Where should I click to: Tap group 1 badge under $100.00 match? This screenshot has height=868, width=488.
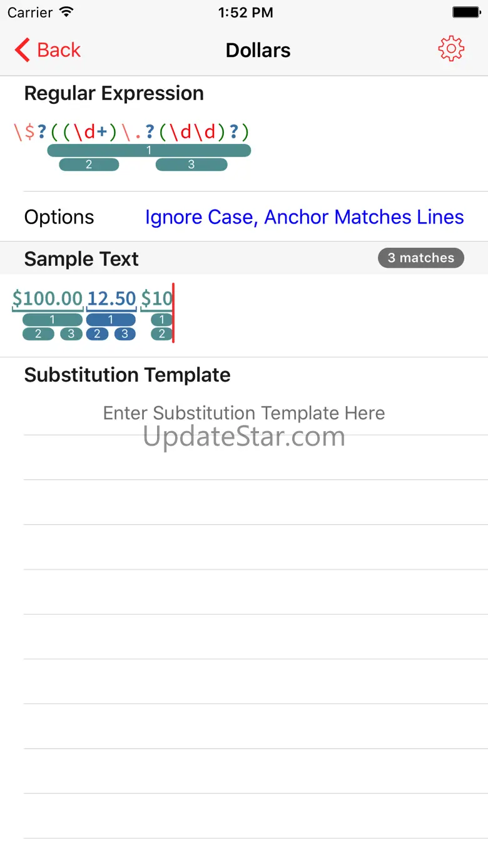click(53, 320)
